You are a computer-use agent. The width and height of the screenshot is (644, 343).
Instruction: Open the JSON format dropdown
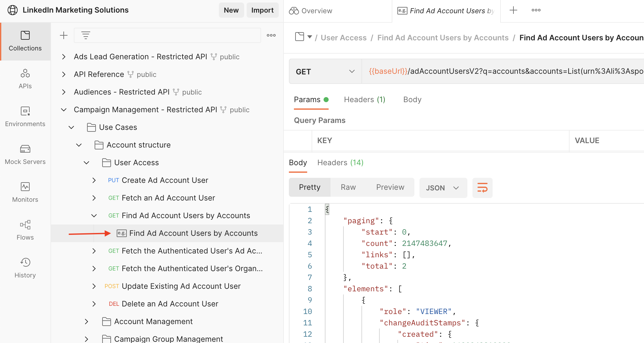coord(443,188)
